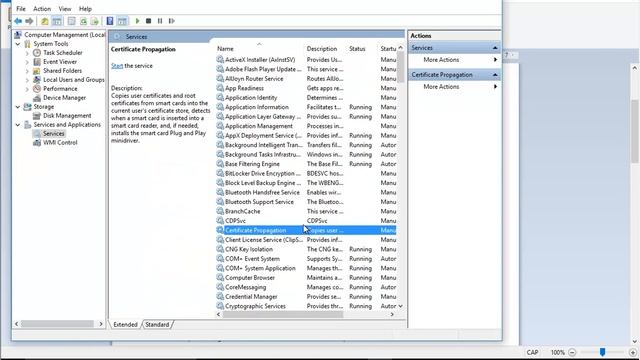This screenshot has width=640, height=360.
Task: Select the CNG Key Isolation service
Action: (306, 249)
